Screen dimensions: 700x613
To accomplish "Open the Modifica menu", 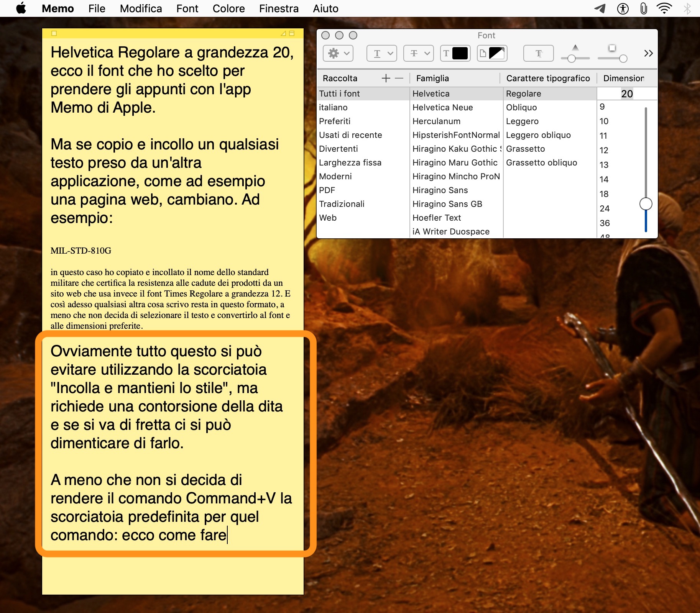I will [x=141, y=8].
